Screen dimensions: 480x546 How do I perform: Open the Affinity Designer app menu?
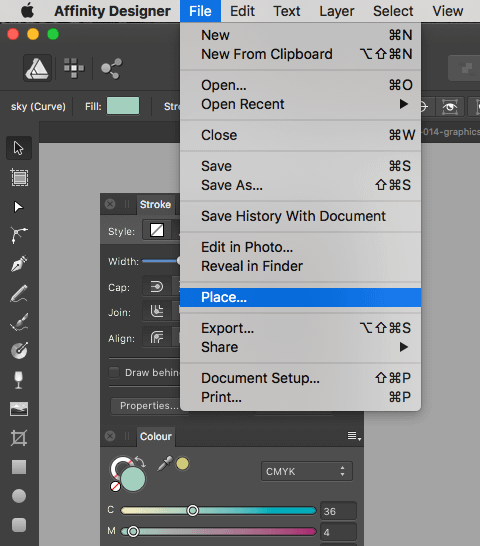pyautogui.click(x=113, y=11)
